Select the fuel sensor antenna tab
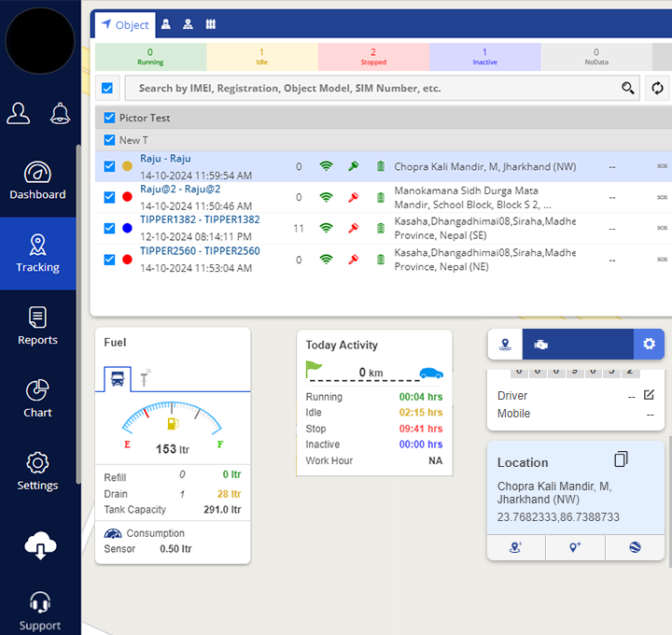672x635 pixels. (145, 378)
